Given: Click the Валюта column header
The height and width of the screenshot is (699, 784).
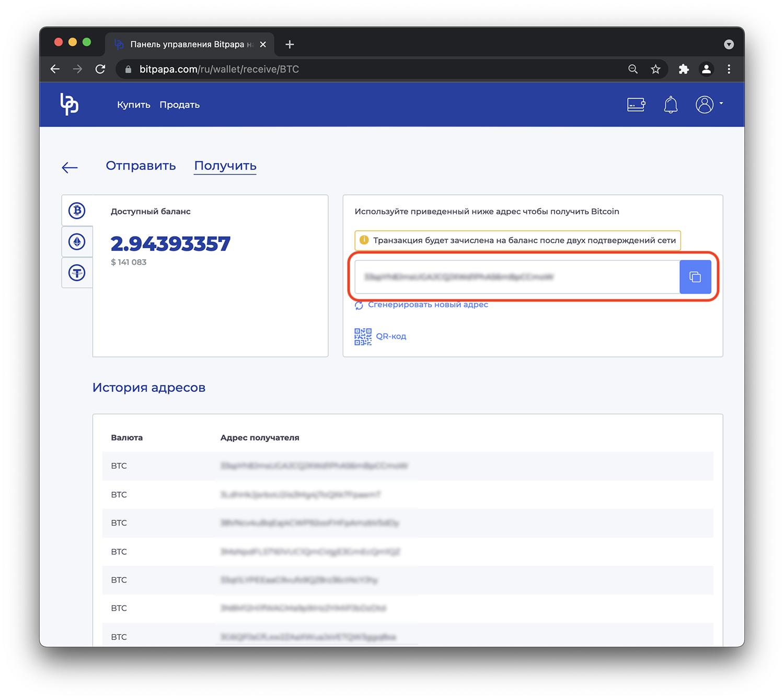Looking at the screenshot, I should (x=126, y=438).
